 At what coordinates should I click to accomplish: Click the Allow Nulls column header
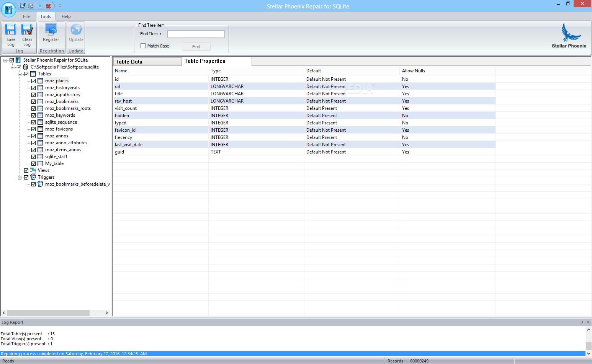(x=448, y=71)
